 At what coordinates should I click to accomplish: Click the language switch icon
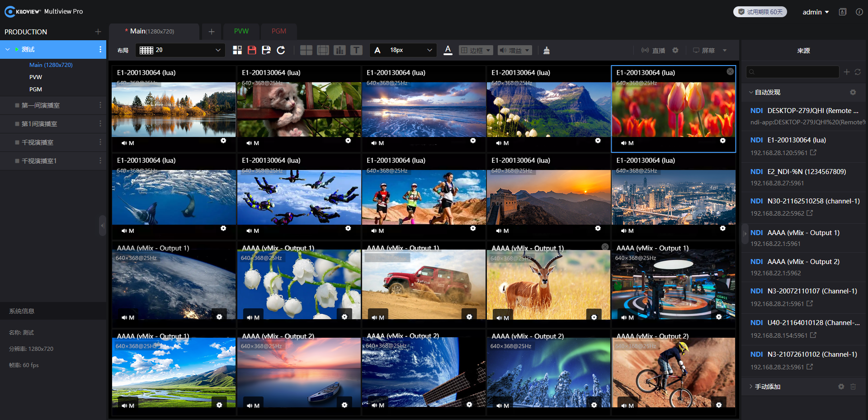[x=843, y=12]
